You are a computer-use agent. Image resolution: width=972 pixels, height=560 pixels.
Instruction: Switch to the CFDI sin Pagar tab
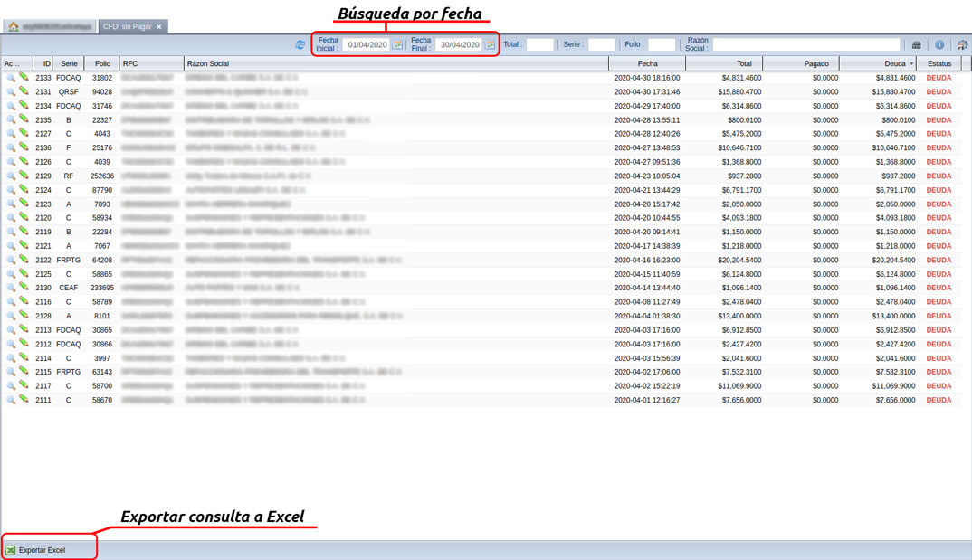coord(127,27)
